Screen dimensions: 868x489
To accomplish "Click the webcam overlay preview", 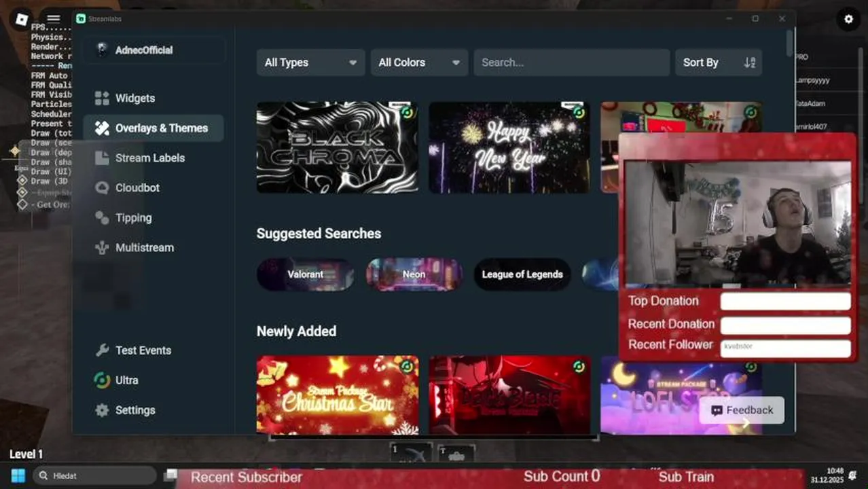I will point(738,223).
